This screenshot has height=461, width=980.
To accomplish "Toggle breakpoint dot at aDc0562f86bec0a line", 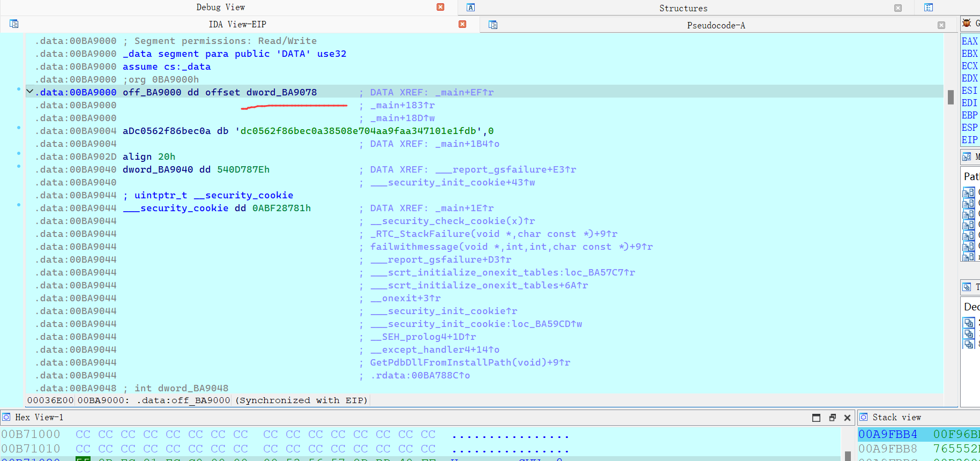I will (19, 128).
